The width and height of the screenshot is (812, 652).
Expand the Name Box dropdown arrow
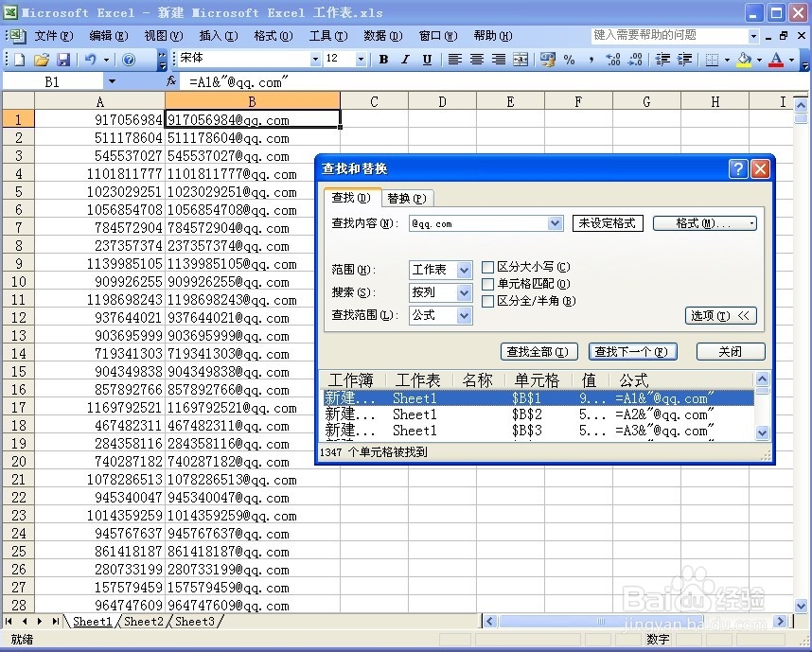click(x=112, y=81)
